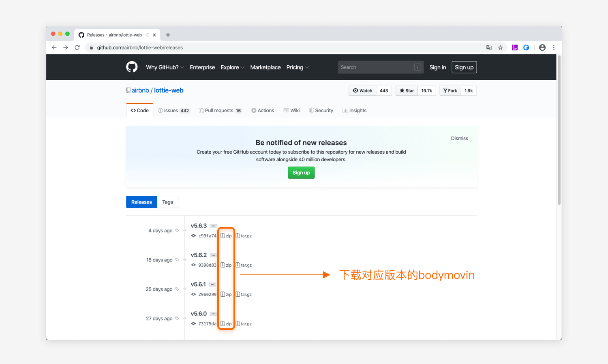The image size is (608, 364).
Task: Dismiss the release notification banner
Action: [x=460, y=138]
